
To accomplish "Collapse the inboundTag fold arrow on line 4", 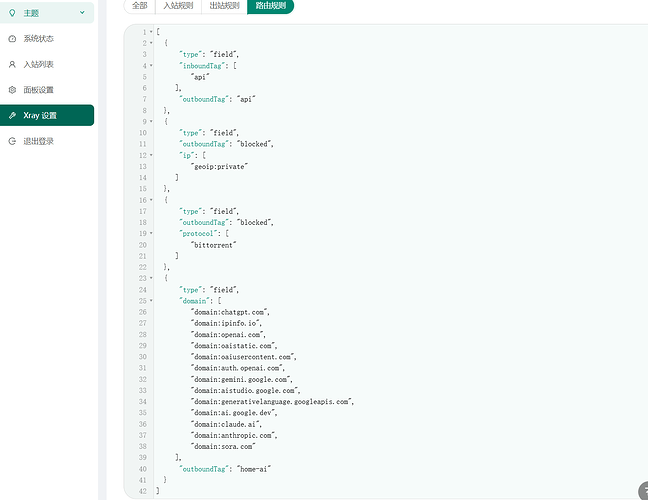I will tap(151, 65).
